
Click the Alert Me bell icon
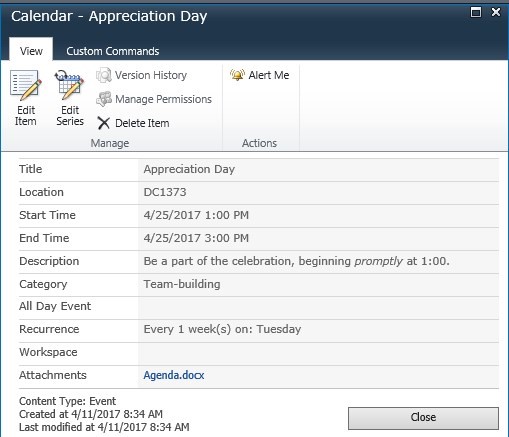237,75
